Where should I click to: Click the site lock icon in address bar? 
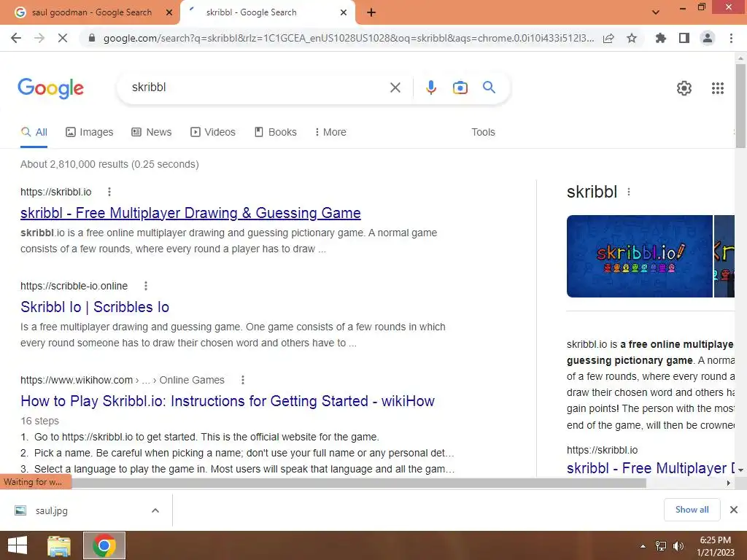92,38
